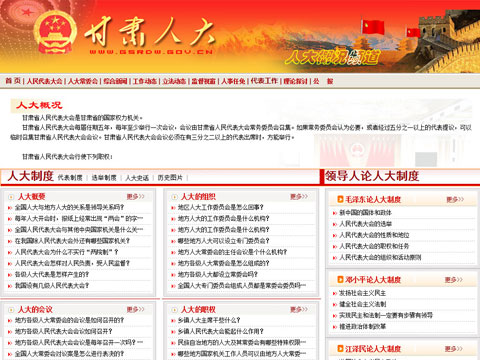This screenshot has height=360, width=480.
Task: Click the 人大的职权 section heading
Action: (198, 310)
